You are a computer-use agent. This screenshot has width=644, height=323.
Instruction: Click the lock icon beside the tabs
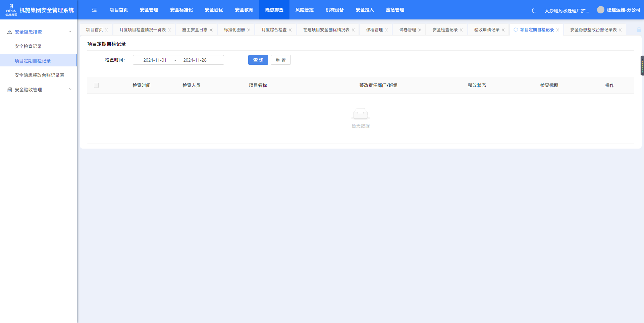(639, 30)
